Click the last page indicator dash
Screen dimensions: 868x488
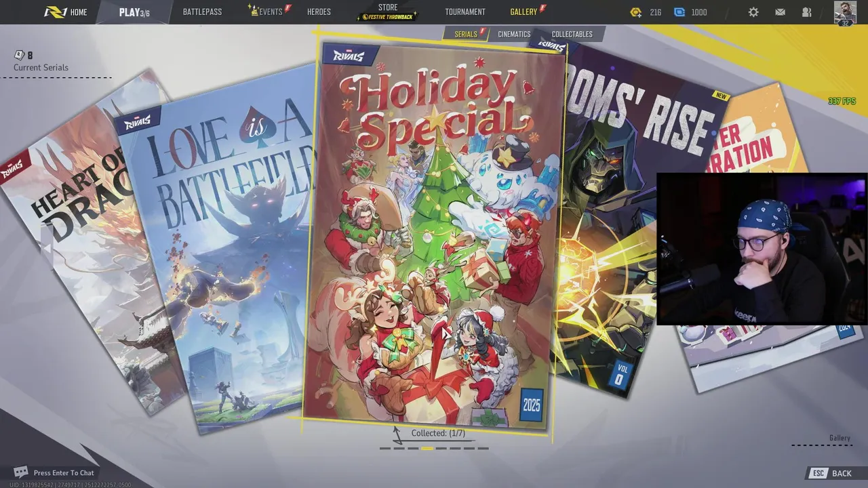[483, 448]
